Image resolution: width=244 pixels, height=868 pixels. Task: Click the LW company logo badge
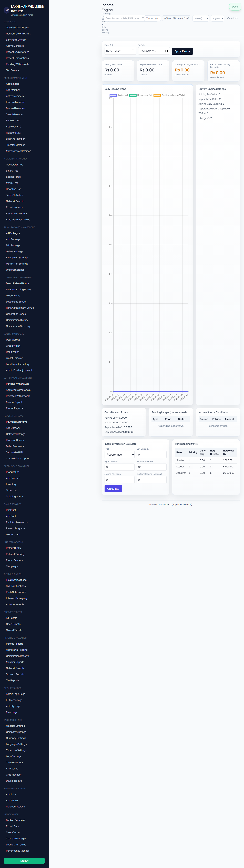(6, 11)
